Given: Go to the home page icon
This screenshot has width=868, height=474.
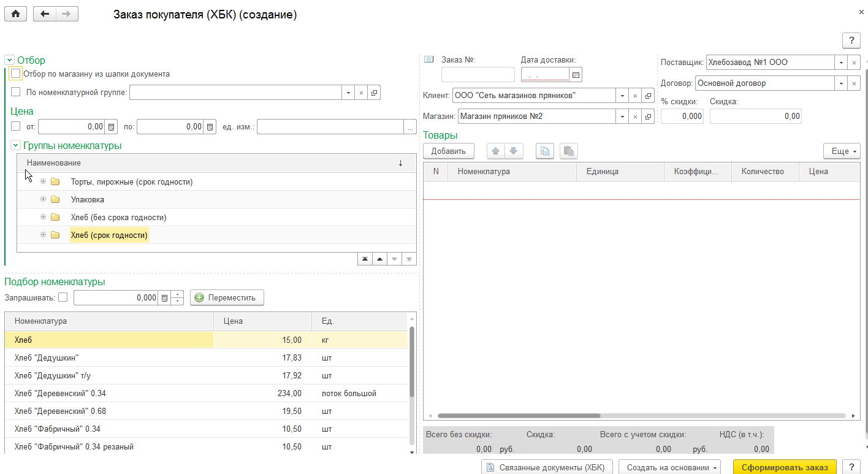Looking at the screenshot, I should coord(15,15).
